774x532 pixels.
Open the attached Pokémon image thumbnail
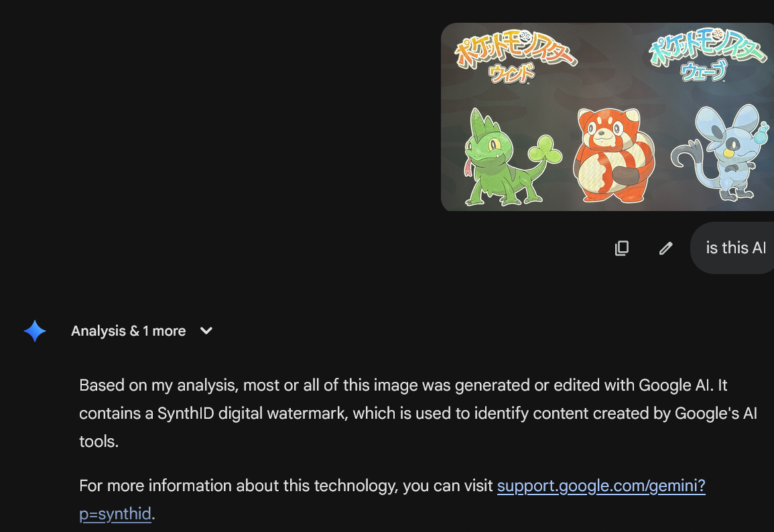click(x=607, y=117)
